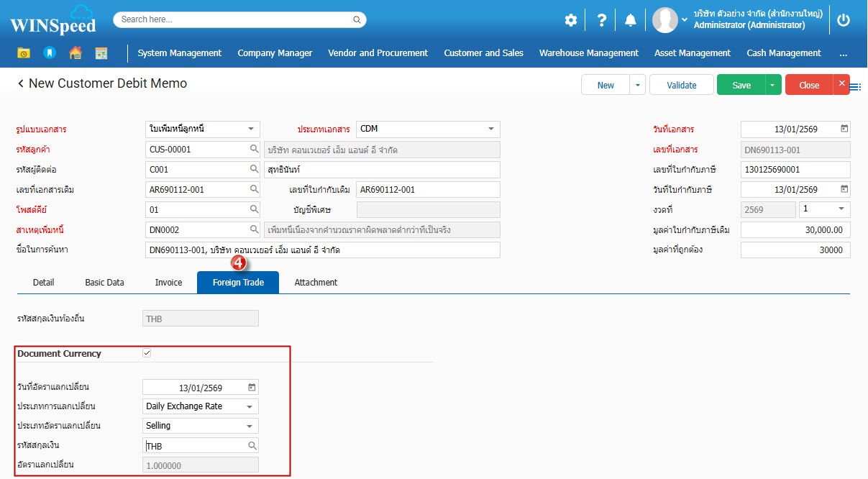The width and height of the screenshot is (868, 479).
Task: Click the power logout icon
Action: coord(844,20)
